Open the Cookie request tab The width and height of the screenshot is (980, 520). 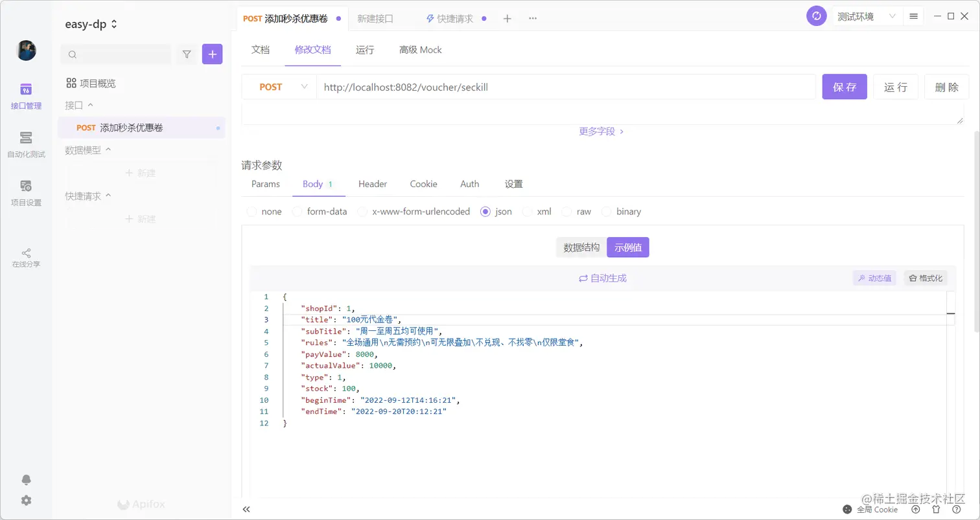(x=424, y=184)
